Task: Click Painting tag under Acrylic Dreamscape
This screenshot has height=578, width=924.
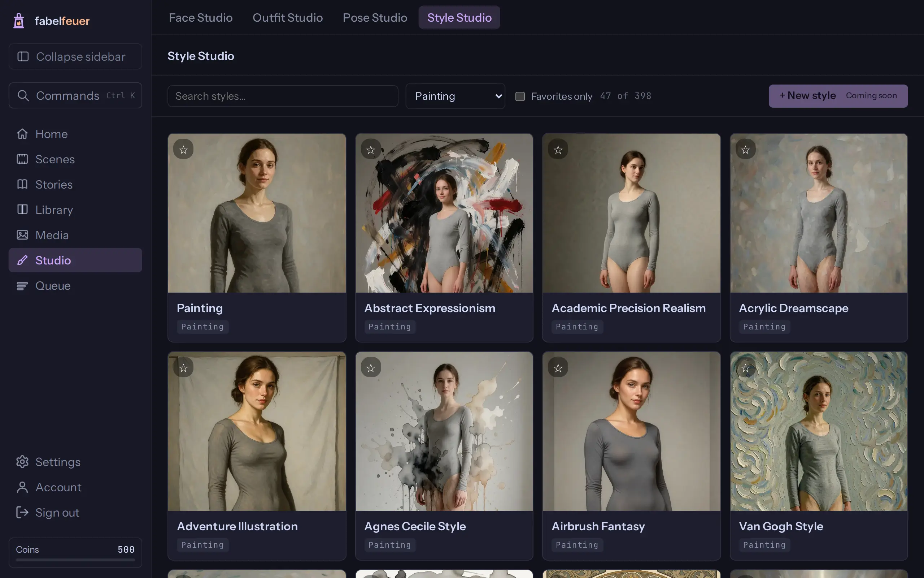Action: click(764, 327)
